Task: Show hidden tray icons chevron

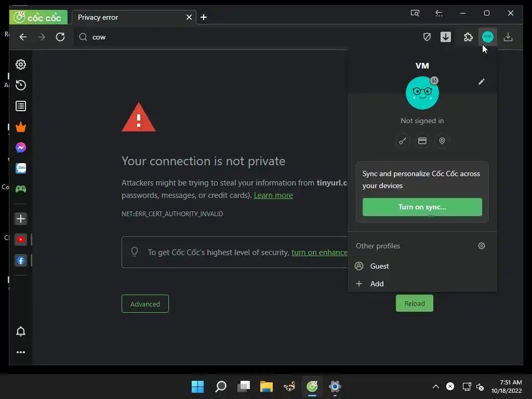Action: click(x=436, y=387)
